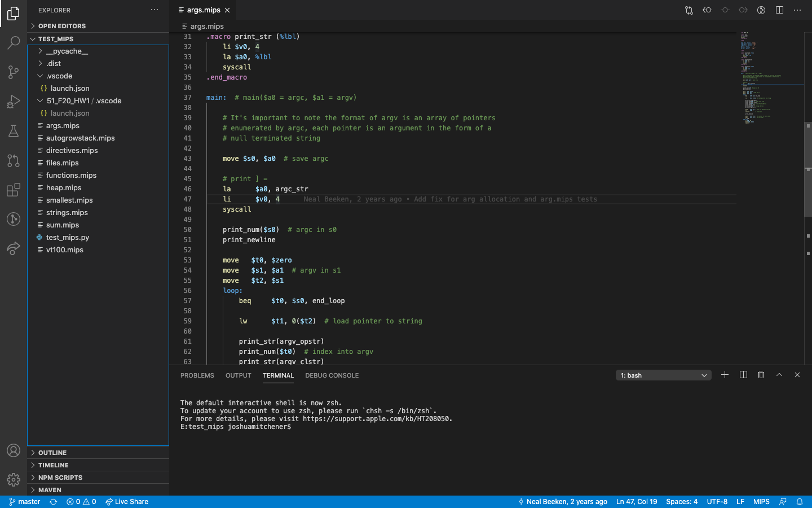This screenshot has height=508, width=812.
Task: Collapse the 51_F20_HW1 / .vscode folder
Action: [x=98, y=101]
